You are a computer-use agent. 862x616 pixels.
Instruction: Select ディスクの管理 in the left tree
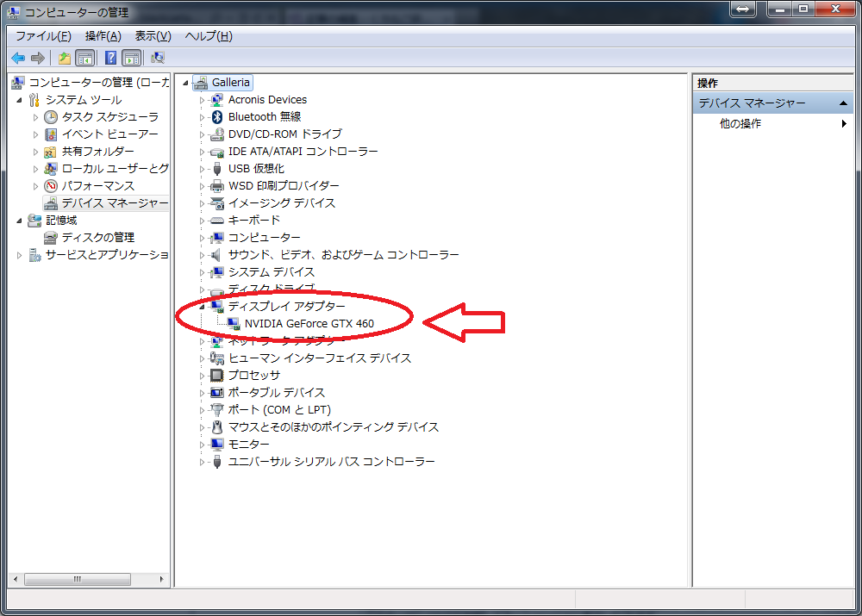click(x=98, y=238)
